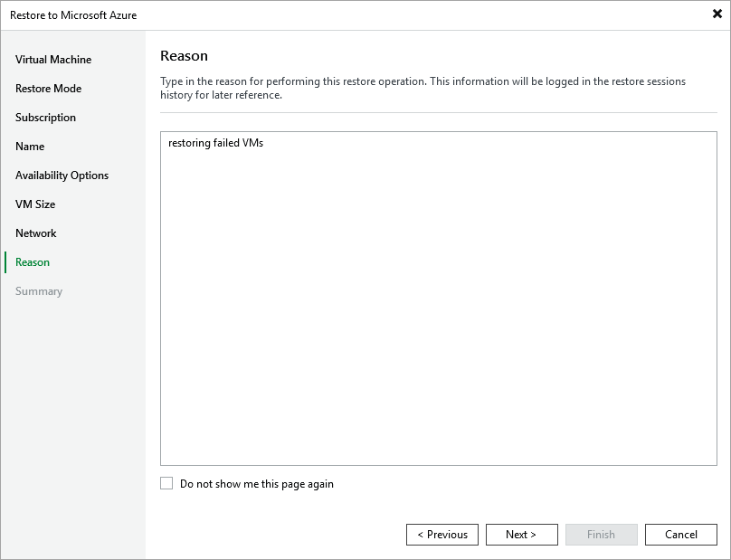Screen dimensions: 731x560
Task: Select the Name step in the sidebar
Action: (30, 146)
